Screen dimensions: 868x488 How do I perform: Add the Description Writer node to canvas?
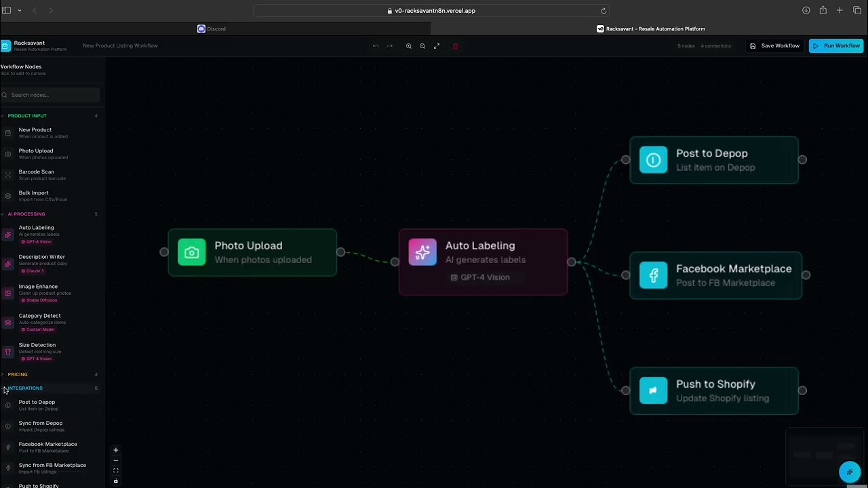[51, 264]
